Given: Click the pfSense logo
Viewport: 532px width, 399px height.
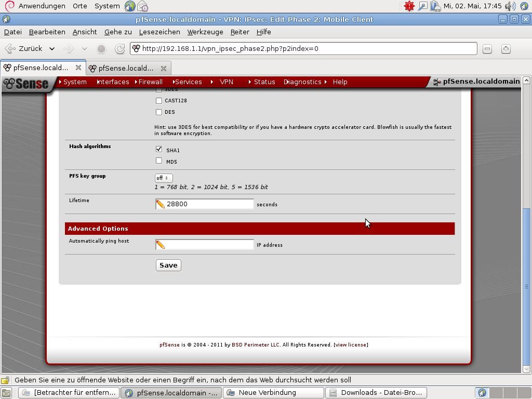Looking at the screenshot, I should coord(26,84).
